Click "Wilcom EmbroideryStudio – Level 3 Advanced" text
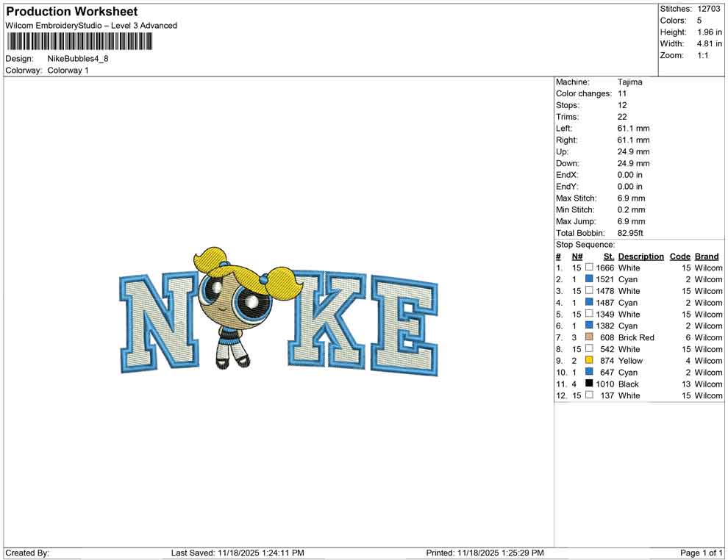This screenshot has height=560, width=728. [91, 26]
